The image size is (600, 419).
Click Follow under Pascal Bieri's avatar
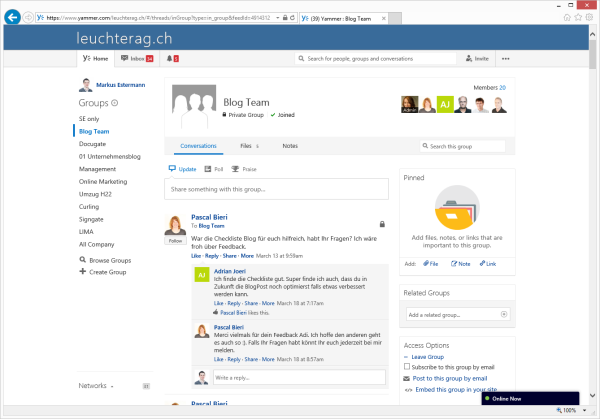(175, 241)
